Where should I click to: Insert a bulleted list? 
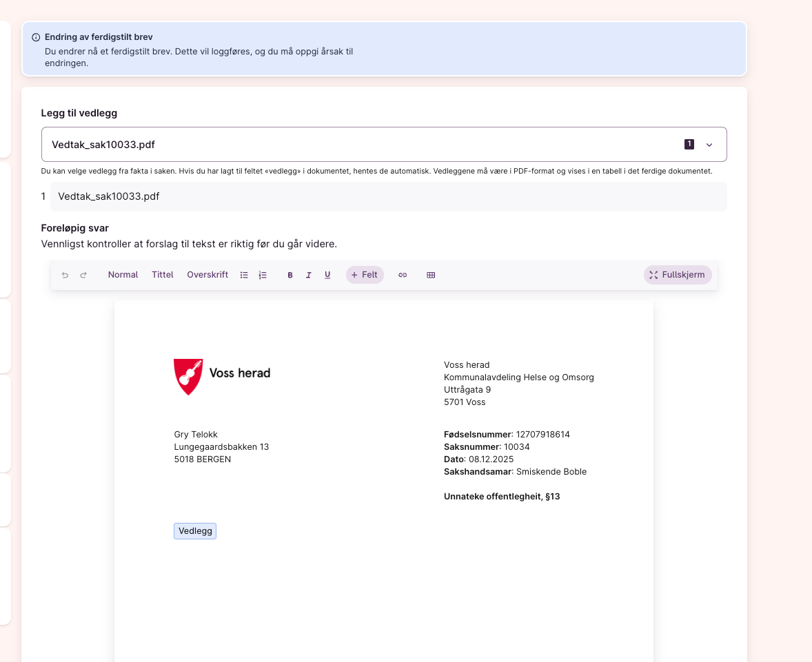tap(244, 275)
